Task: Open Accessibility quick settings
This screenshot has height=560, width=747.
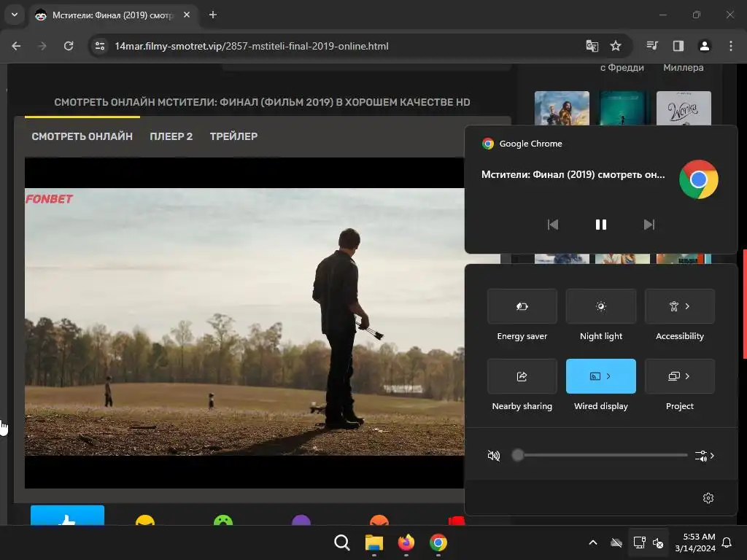Action: click(x=679, y=306)
